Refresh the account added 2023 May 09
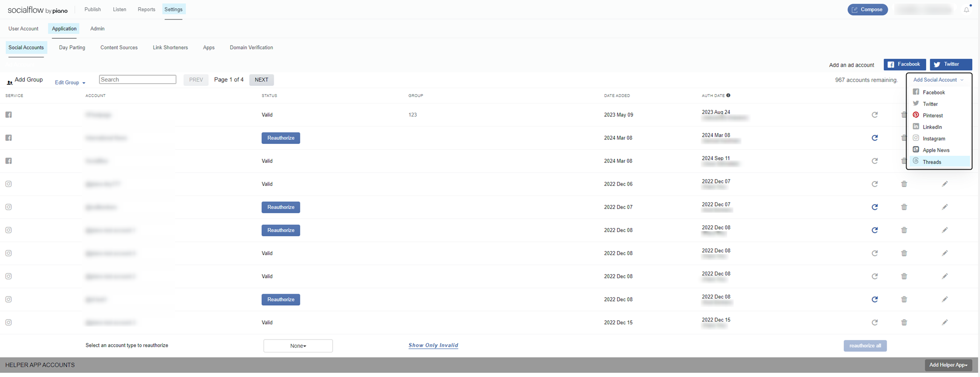 point(874,115)
